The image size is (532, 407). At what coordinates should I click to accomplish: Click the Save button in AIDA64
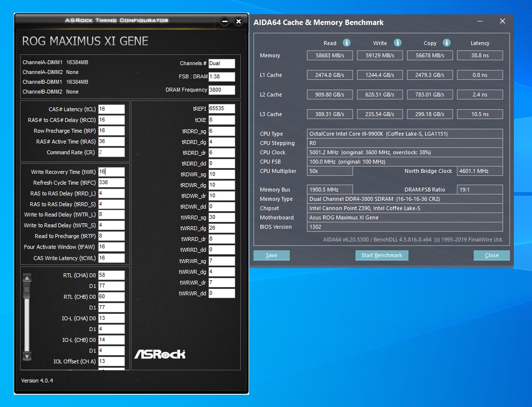pyautogui.click(x=272, y=255)
